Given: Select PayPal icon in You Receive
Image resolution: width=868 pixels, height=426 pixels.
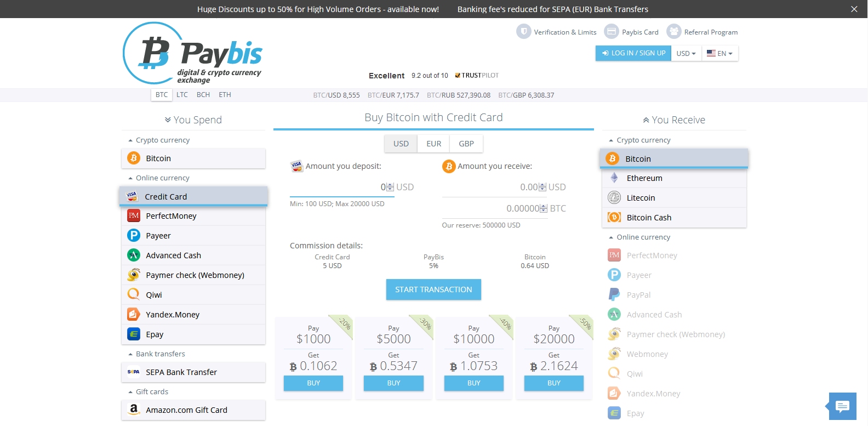Looking at the screenshot, I should (614, 294).
